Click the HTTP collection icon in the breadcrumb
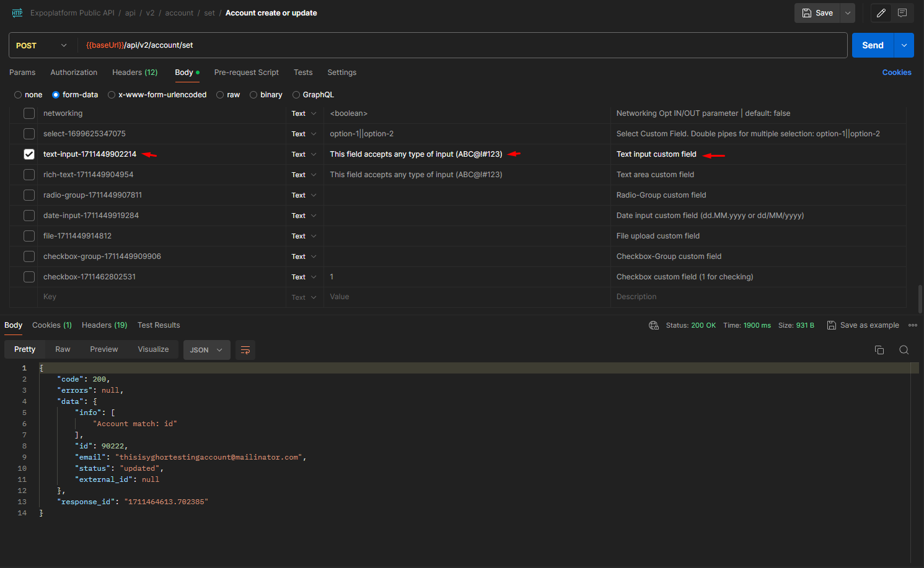Screen dimensions: 924x568 [17, 12]
